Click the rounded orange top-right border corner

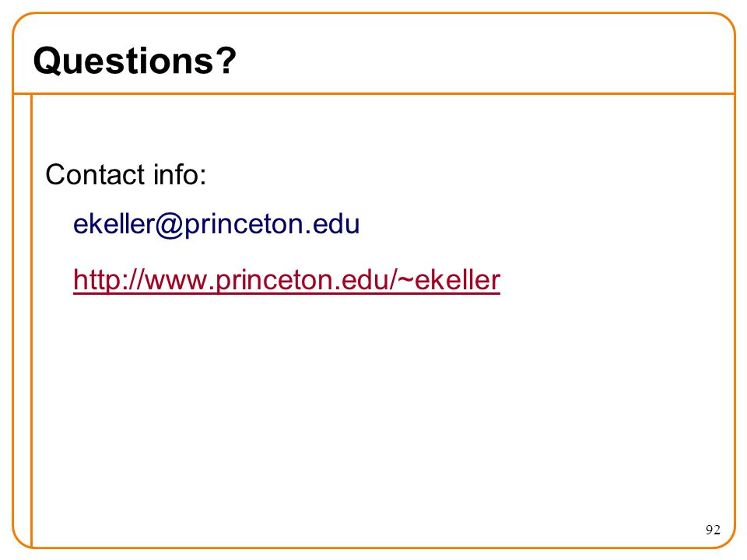click(726, 23)
